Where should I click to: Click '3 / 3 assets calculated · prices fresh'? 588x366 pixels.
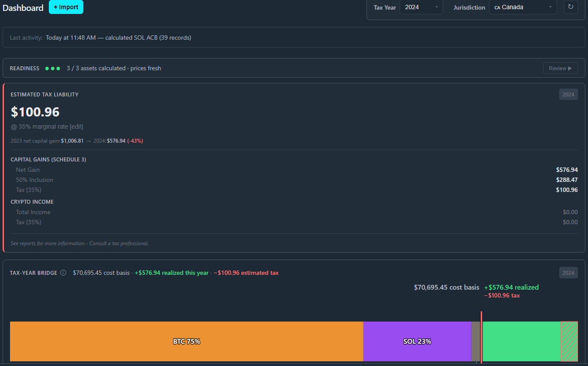pos(114,68)
